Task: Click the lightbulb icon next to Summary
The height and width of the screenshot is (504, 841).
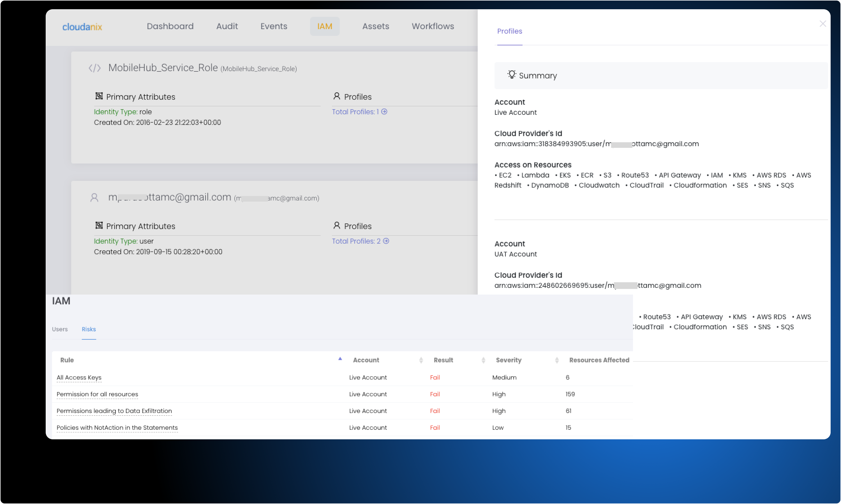Action: click(x=511, y=74)
